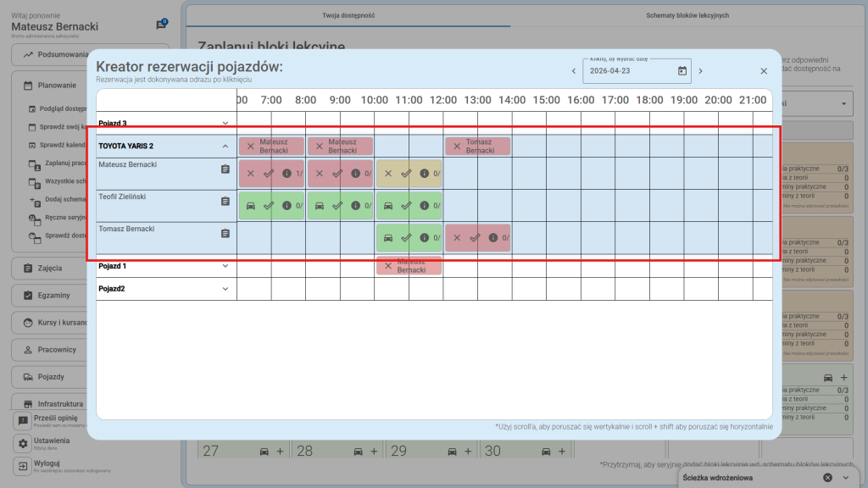Open Prześlij opinię feedback button
This screenshot has width=868, height=488.
[55, 420]
